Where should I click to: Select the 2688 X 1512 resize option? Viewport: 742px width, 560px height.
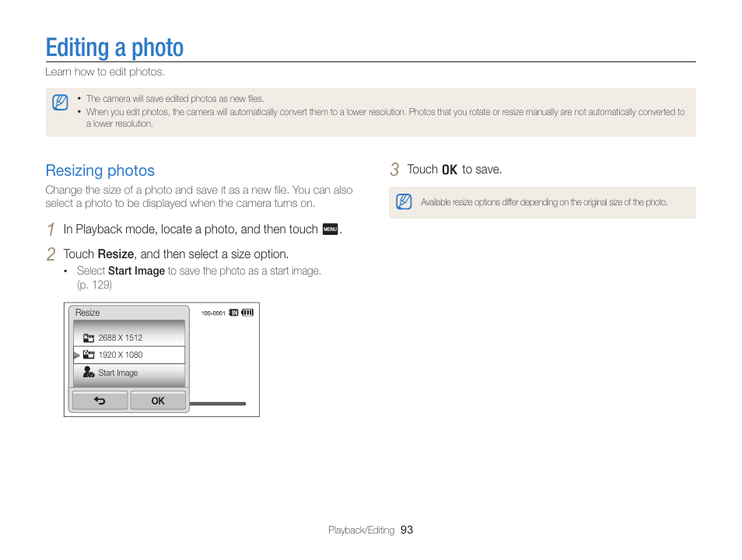(129, 338)
